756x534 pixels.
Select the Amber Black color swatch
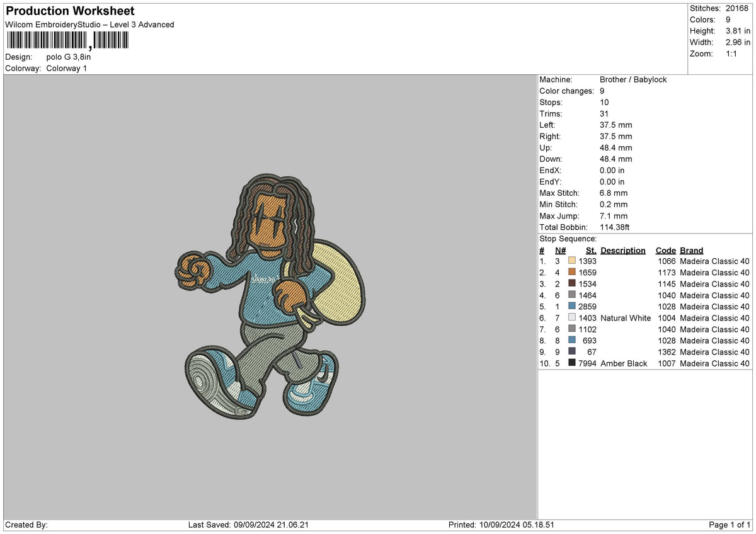[572, 363]
